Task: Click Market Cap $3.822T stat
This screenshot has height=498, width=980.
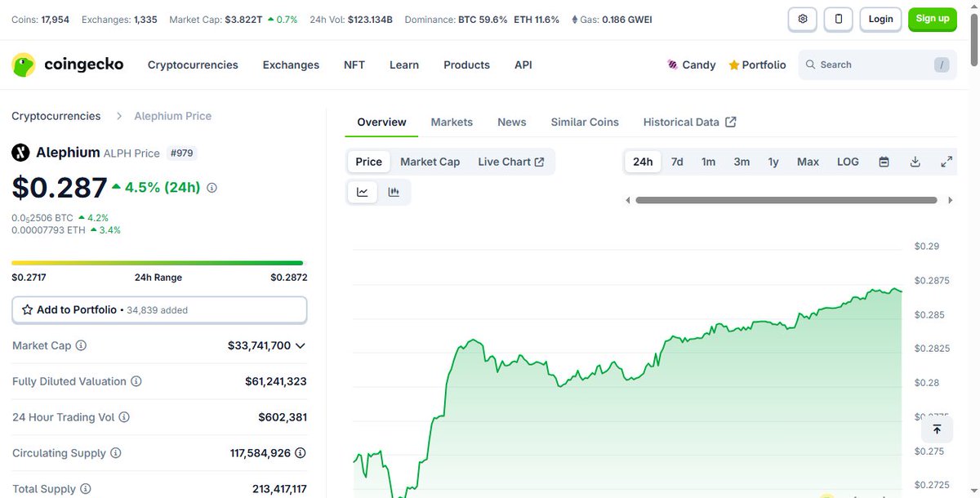Action: point(234,19)
